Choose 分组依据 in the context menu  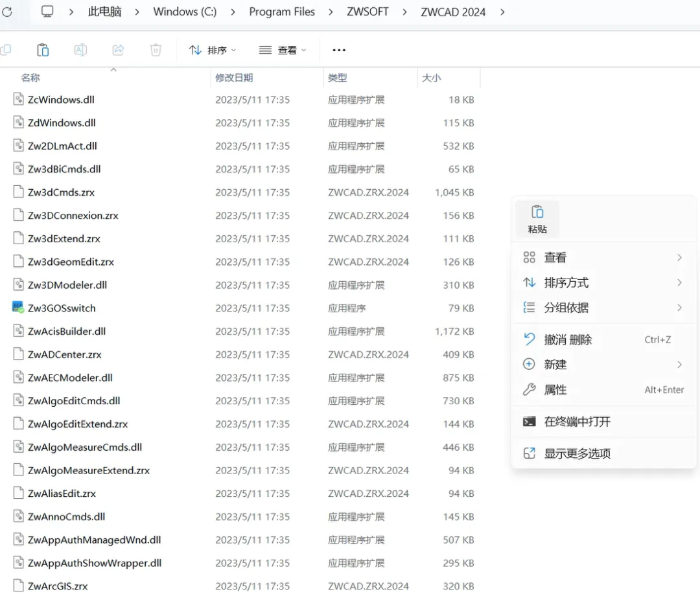click(603, 308)
